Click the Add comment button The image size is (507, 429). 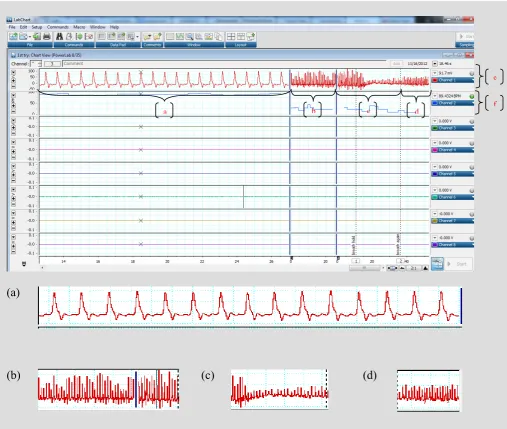(x=396, y=64)
